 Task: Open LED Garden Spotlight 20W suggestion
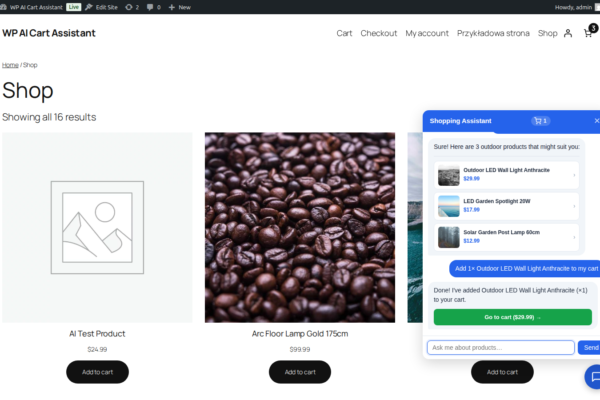(x=506, y=206)
